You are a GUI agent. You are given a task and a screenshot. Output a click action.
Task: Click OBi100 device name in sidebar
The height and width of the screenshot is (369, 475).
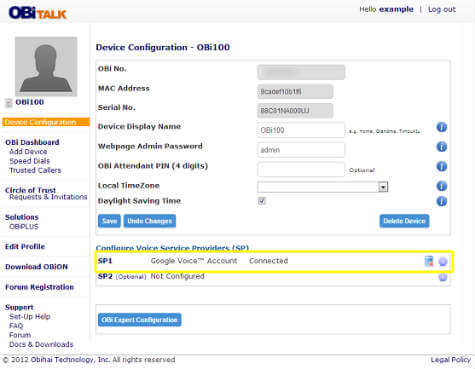[x=30, y=102]
